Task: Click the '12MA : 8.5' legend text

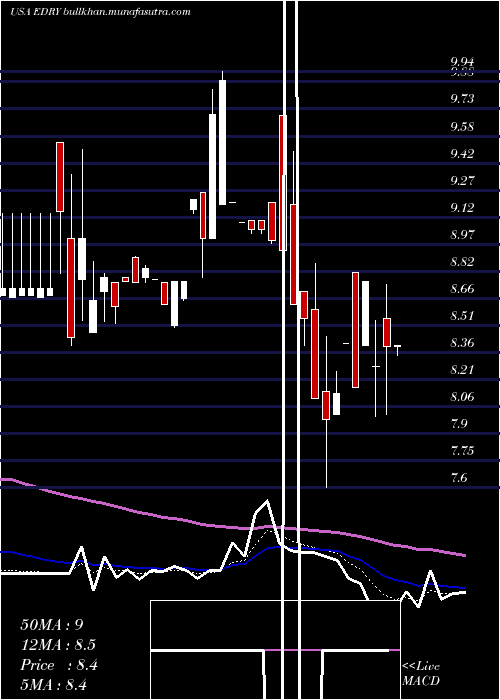Action: click(58, 645)
